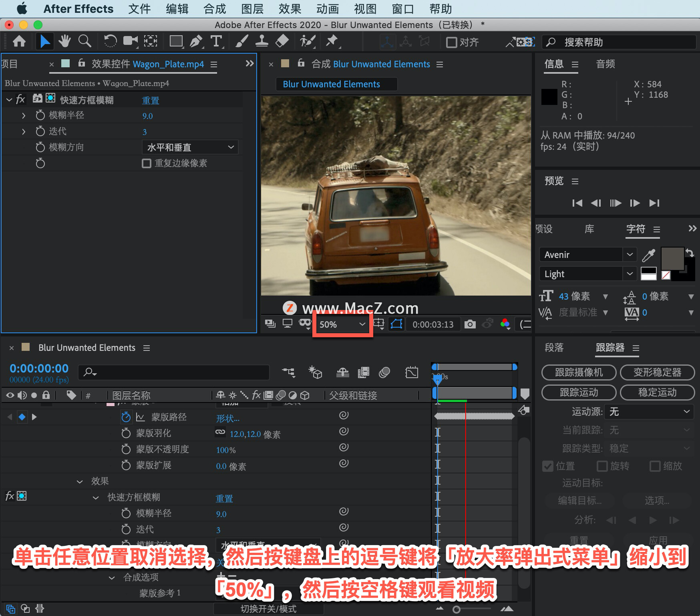Open the Light font style dropdown

(x=588, y=274)
